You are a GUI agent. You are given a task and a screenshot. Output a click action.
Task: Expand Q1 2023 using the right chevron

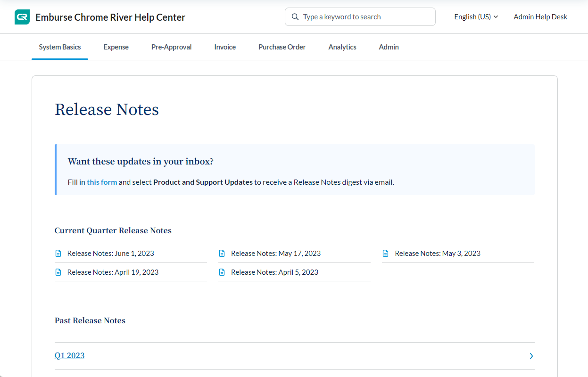pos(531,356)
